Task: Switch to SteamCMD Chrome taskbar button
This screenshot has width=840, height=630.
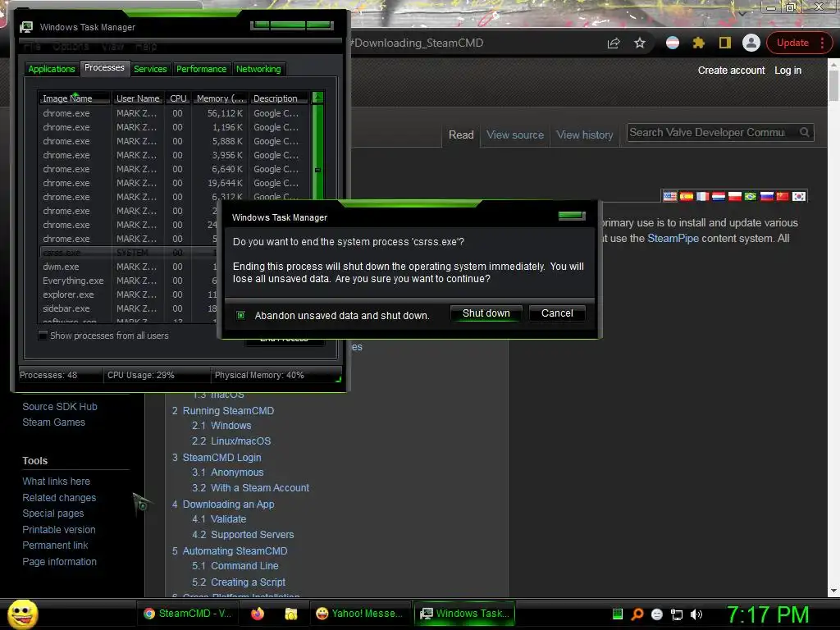Action: click(188, 614)
